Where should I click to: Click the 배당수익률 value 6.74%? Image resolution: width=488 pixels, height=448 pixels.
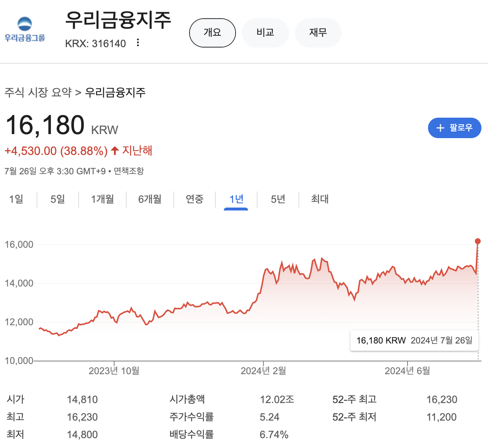coord(274,434)
